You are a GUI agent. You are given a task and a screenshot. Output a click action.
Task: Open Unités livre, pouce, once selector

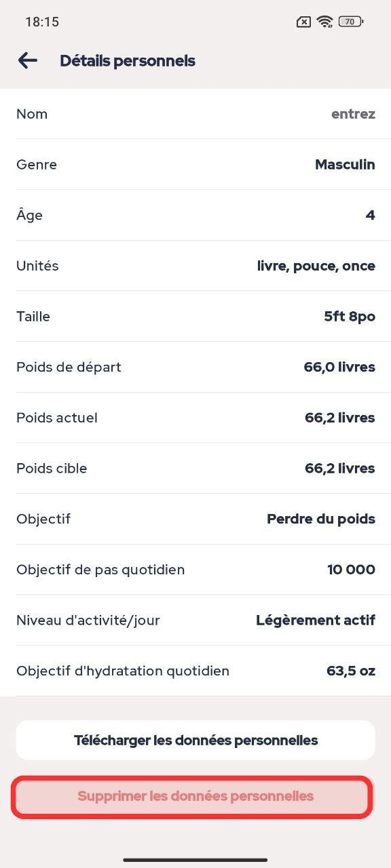click(195, 266)
